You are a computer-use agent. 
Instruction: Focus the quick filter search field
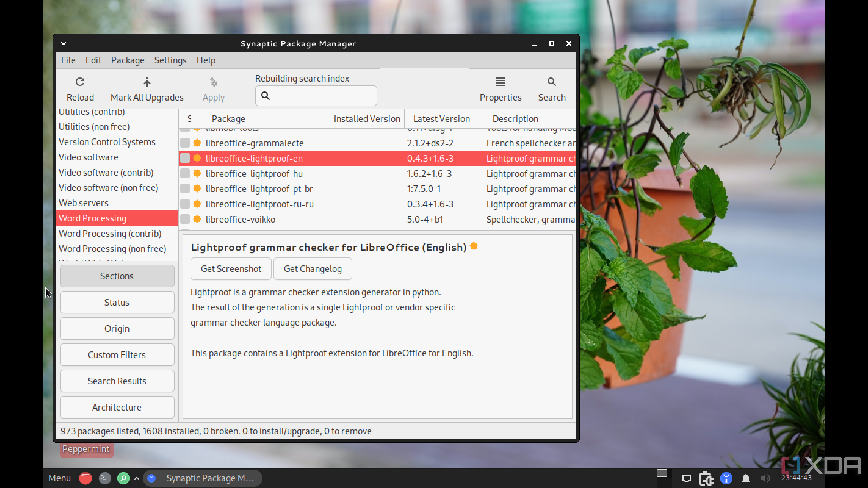pyautogui.click(x=316, y=96)
